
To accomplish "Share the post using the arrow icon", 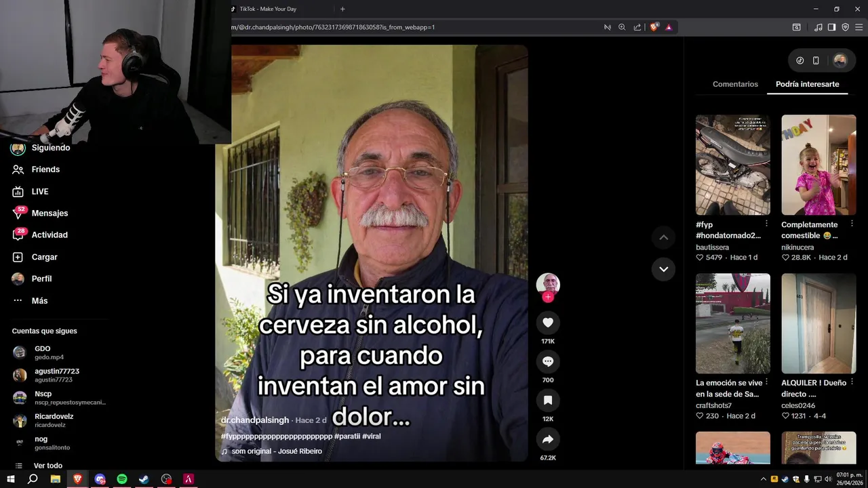I will 548,439.
